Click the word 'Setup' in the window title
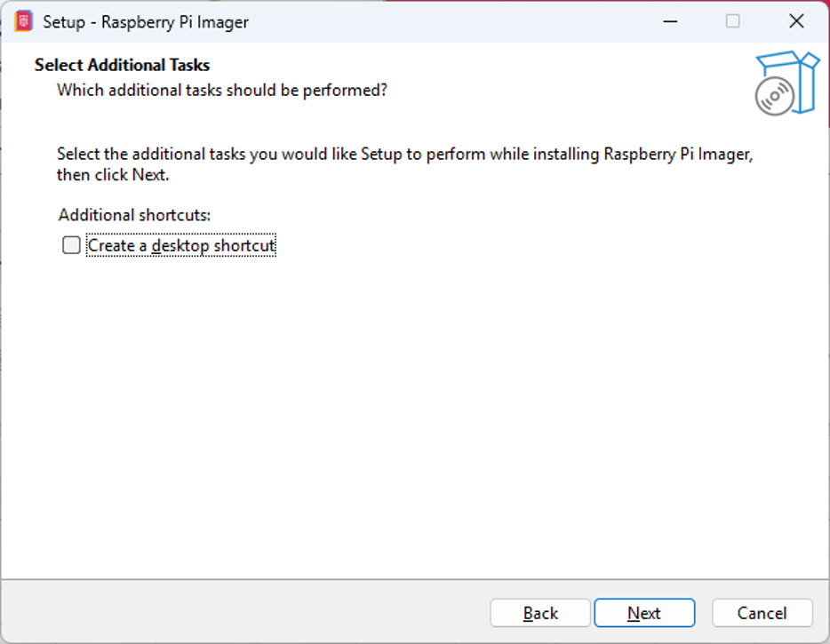 pos(64,22)
